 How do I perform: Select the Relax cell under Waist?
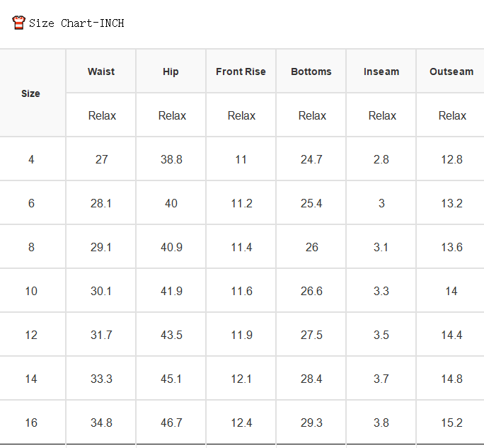(102, 115)
